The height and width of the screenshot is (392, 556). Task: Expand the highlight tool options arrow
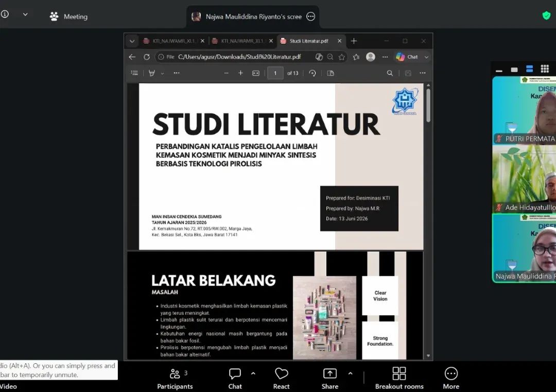[x=162, y=74]
